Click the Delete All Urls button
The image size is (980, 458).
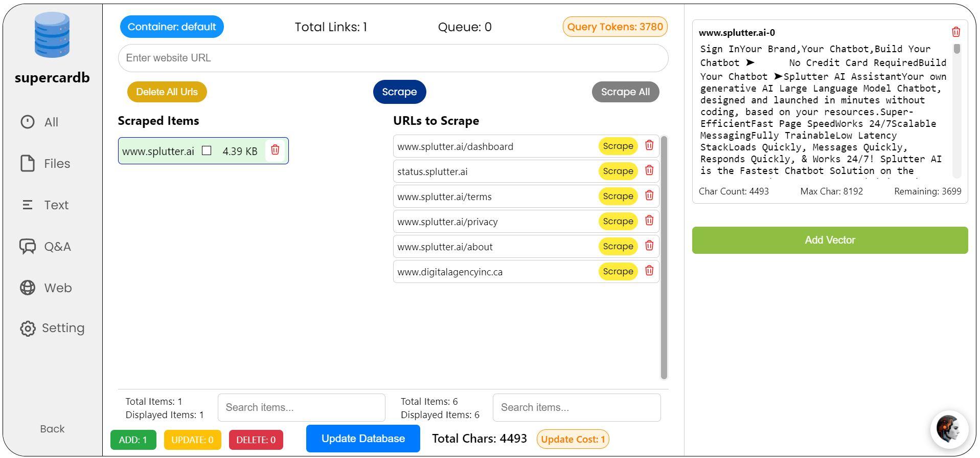coord(167,92)
